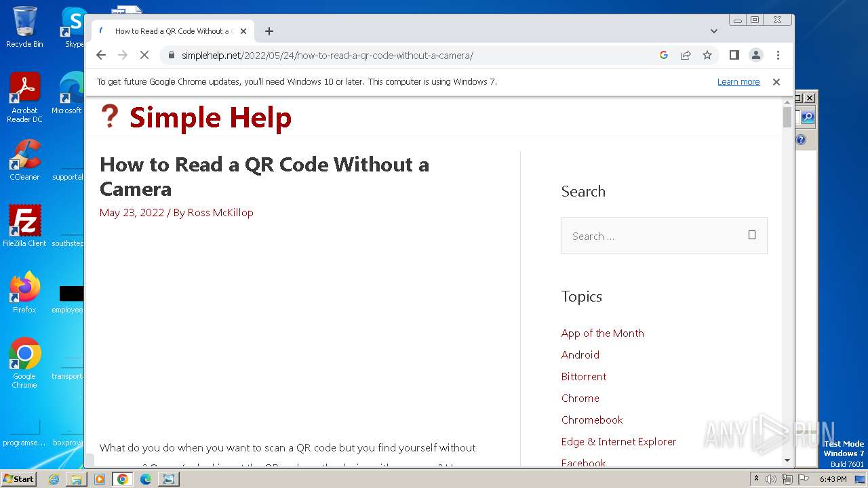The image size is (868, 488).
Task: Open the Learn more link in update bar
Action: coord(738,81)
